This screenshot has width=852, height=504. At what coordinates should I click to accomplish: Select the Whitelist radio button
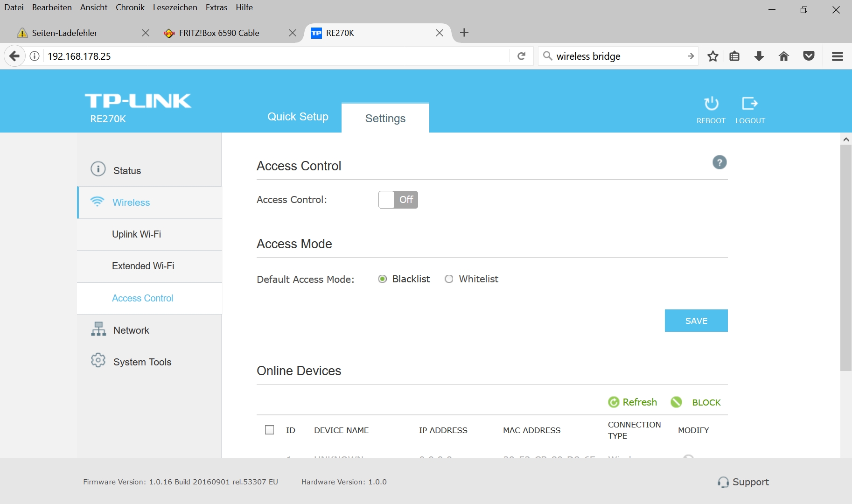pos(449,279)
